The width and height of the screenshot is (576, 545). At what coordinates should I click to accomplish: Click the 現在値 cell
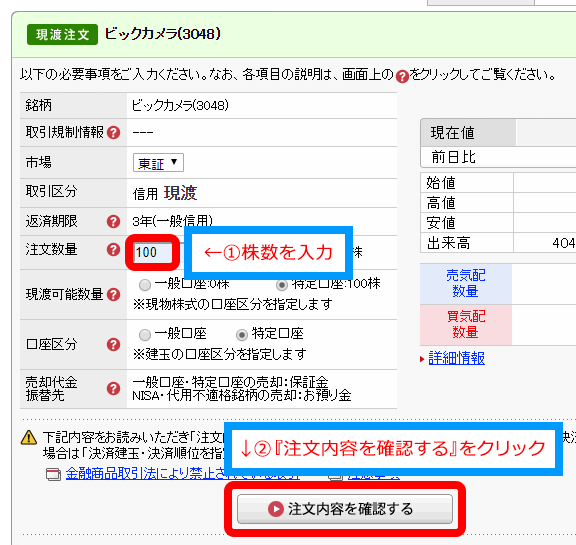pos(468,133)
